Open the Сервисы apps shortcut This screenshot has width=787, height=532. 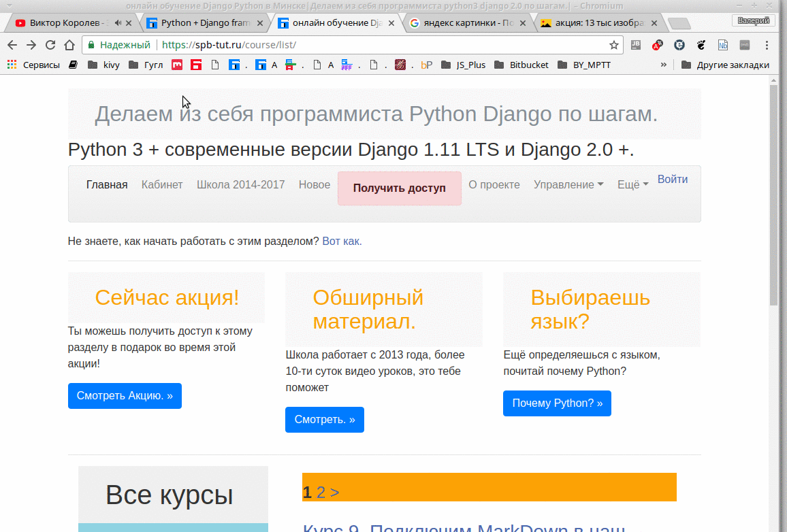click(x=33, y=65)
